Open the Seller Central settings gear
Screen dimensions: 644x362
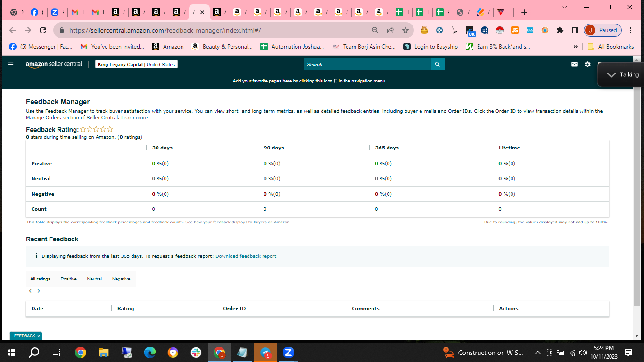[x=587, y=64]
